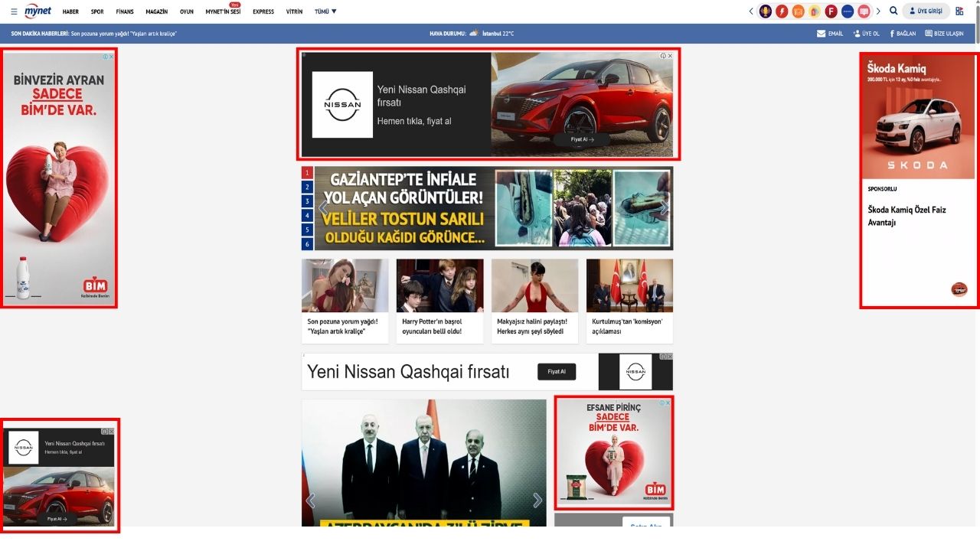
Task: Open the red lightning bolt shortcut
Action: [x=782, y=11]
